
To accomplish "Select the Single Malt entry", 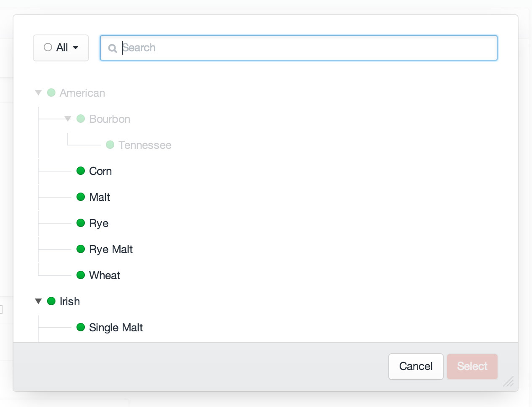I will click(x=116, y=327).
